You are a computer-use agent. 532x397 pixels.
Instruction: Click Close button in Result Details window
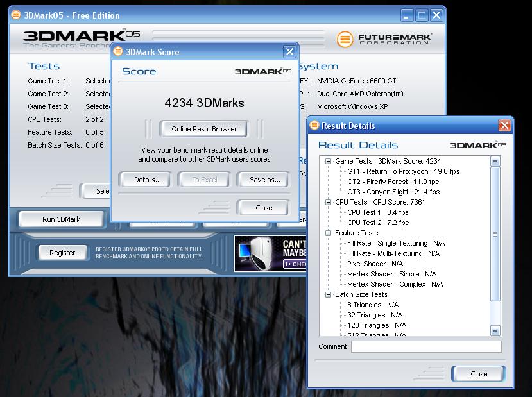(478, 374)
